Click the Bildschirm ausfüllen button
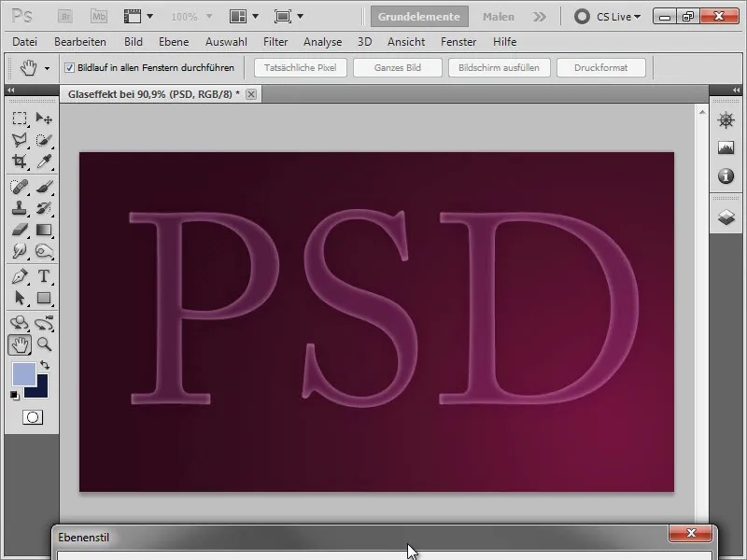The image size is (747, 560). click(499, 67)
